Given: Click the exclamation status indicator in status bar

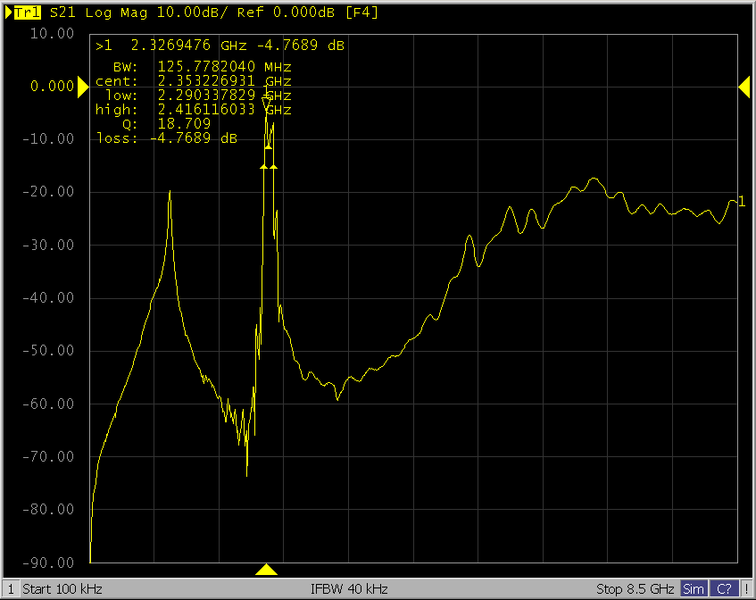Looking at the screenshot, I should (746, 588).
